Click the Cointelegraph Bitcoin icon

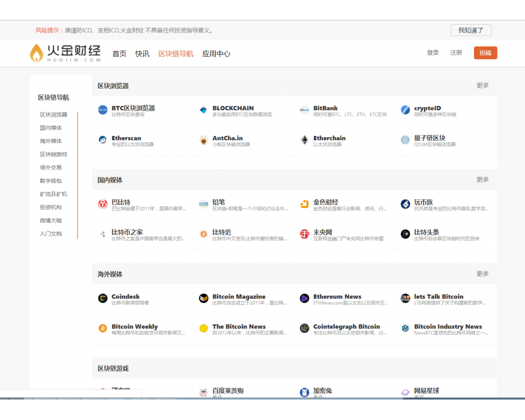304,328
